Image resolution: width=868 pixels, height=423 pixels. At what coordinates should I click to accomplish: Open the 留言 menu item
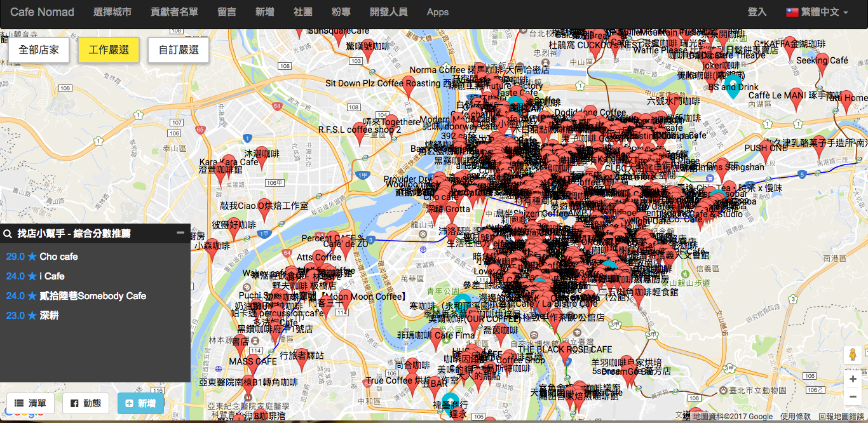227,12
